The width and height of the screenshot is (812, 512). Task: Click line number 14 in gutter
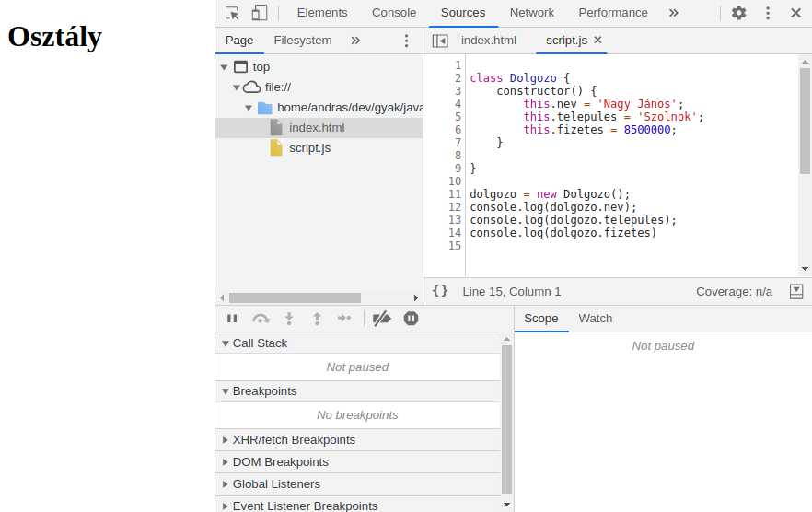tap(455, 233)
